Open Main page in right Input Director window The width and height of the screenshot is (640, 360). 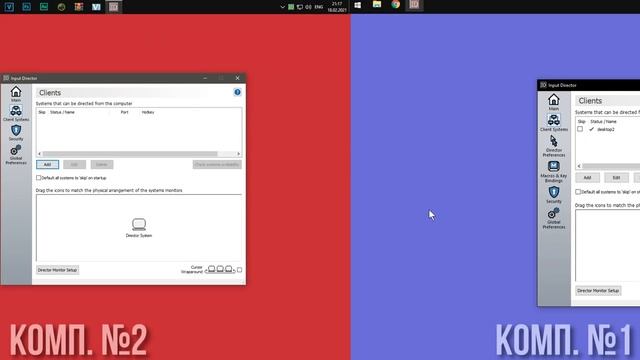click(x=553, y=102)
